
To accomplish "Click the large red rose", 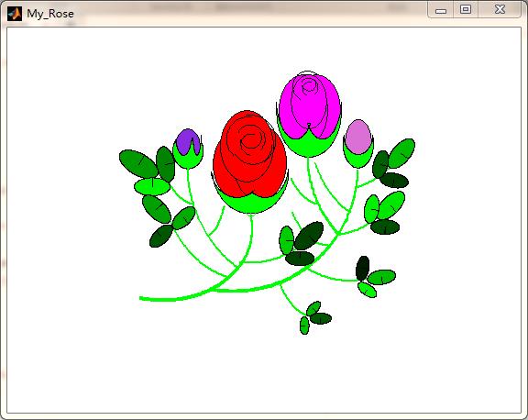I will [250, 155].
